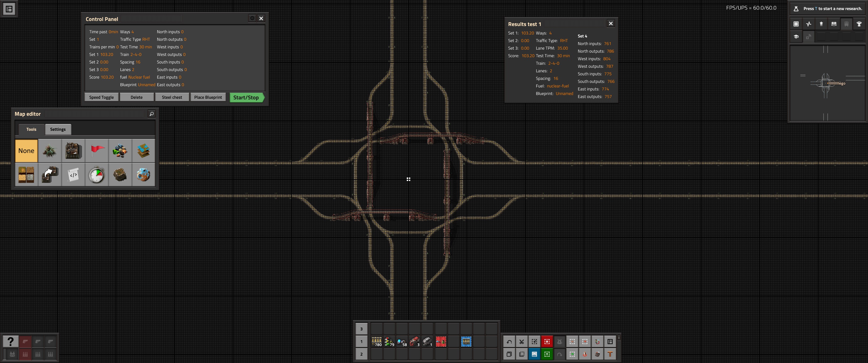Select the blue rail blueprint in hotbar
This screenshot has width=868, height=363.
coord(466,342)
